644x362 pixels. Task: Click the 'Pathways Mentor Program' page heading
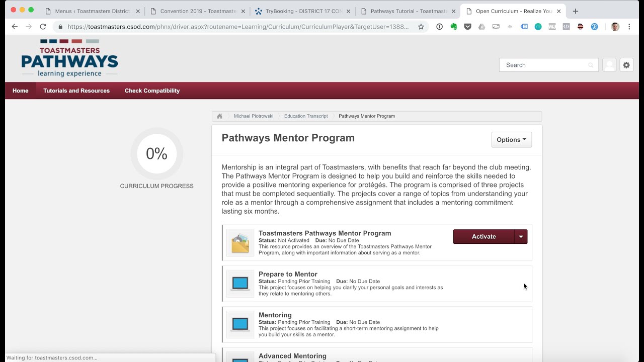[x=288, y=138]
